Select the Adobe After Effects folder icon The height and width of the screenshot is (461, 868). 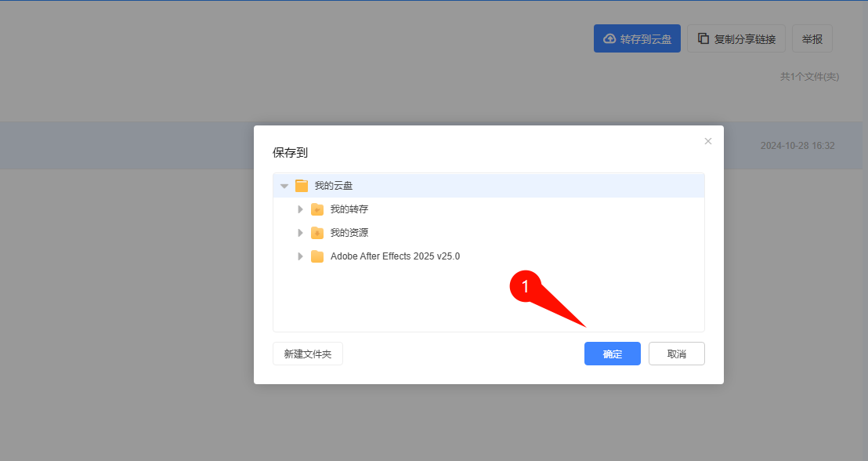pyautogui.click(x=317, y=256)
